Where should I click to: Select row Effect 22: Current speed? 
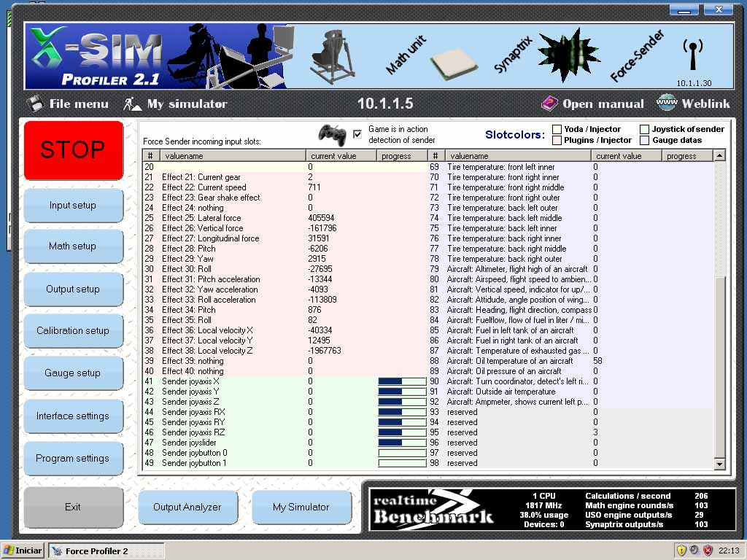point(285,187)
